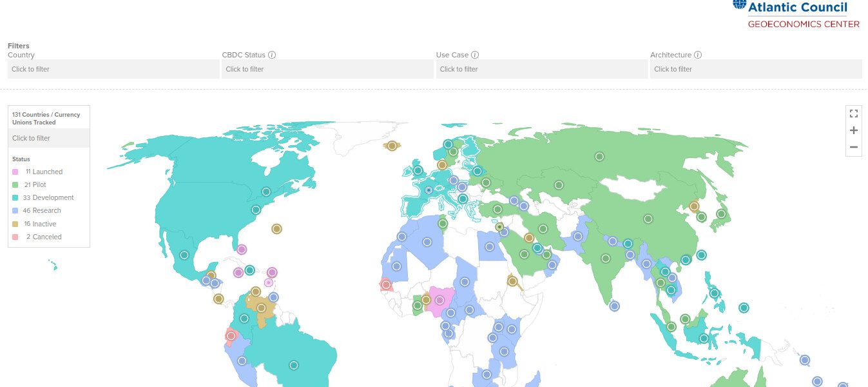Click the countries tracked filter field
868x387 pixels.
tap(49, 138)
